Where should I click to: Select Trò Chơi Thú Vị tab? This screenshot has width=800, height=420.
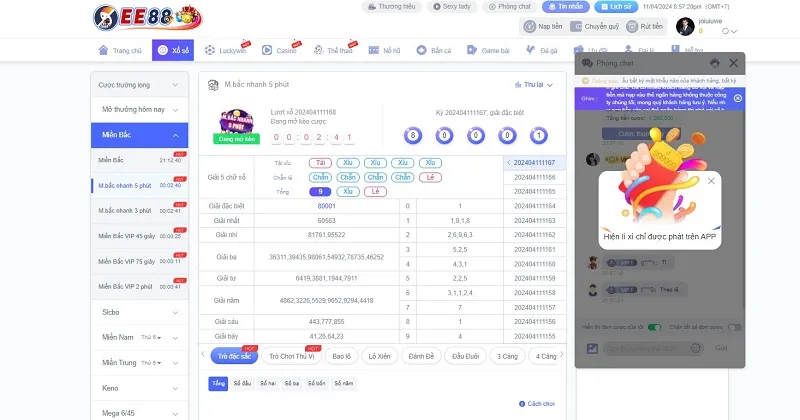pos(291,356)
